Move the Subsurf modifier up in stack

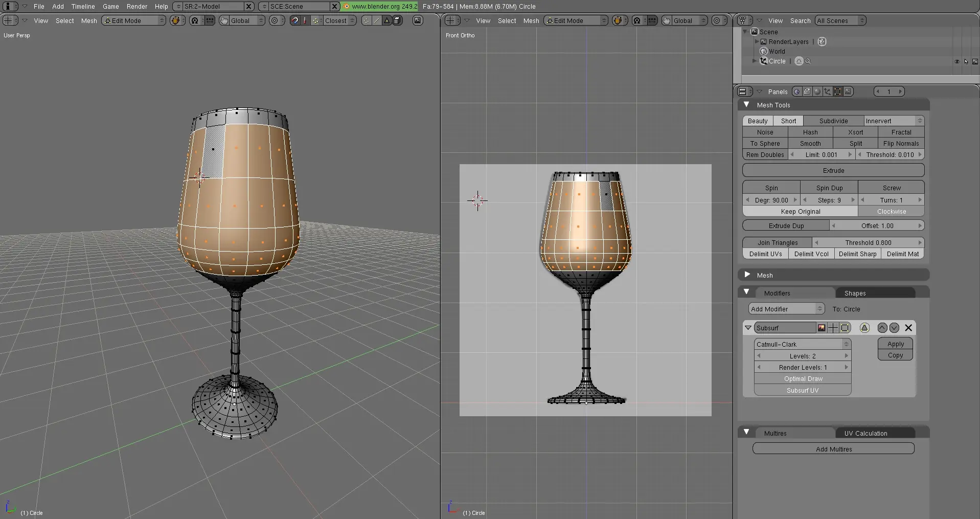(882, 328)
